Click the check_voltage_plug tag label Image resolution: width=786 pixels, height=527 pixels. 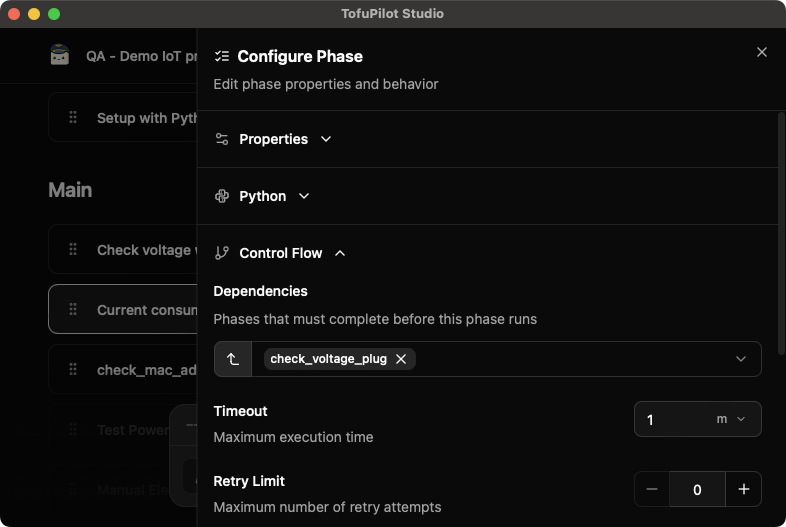click(328, 359)
